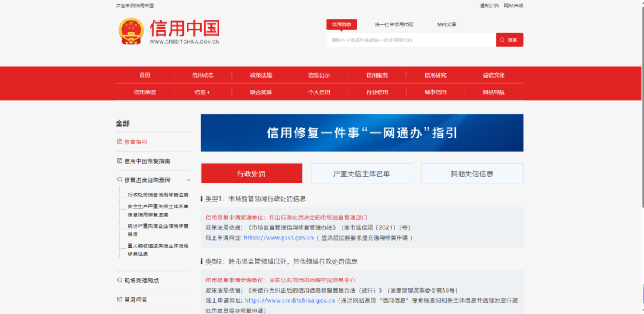
Task: Click search icon beside 现场受理网点
Action: pyautogui.click(x=120, y=281)
